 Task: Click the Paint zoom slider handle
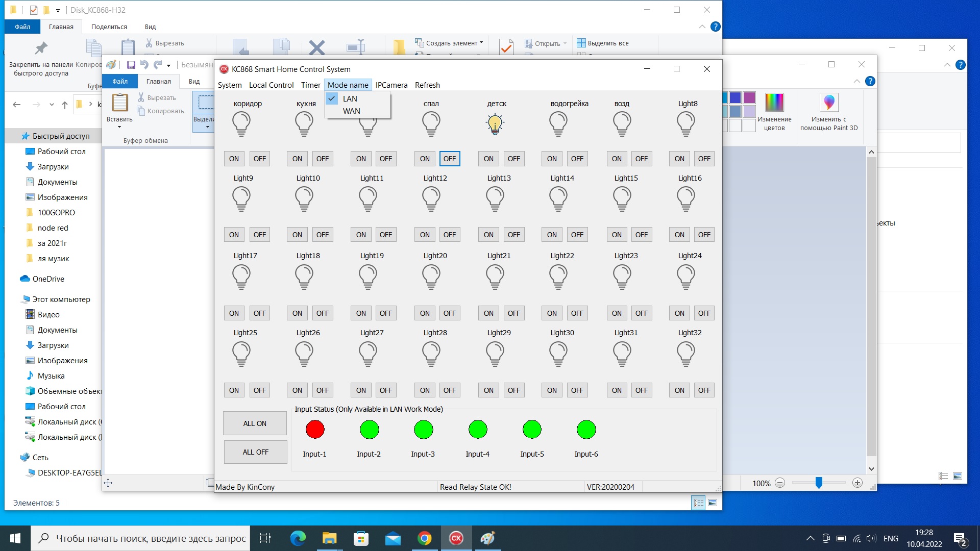[818, 483]
